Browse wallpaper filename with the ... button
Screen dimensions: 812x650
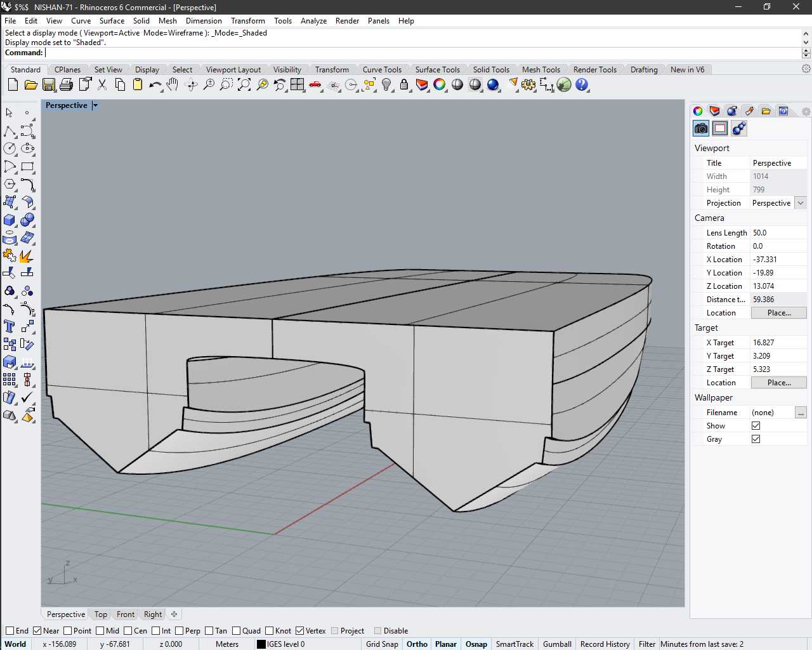click(x=801, y=413)
